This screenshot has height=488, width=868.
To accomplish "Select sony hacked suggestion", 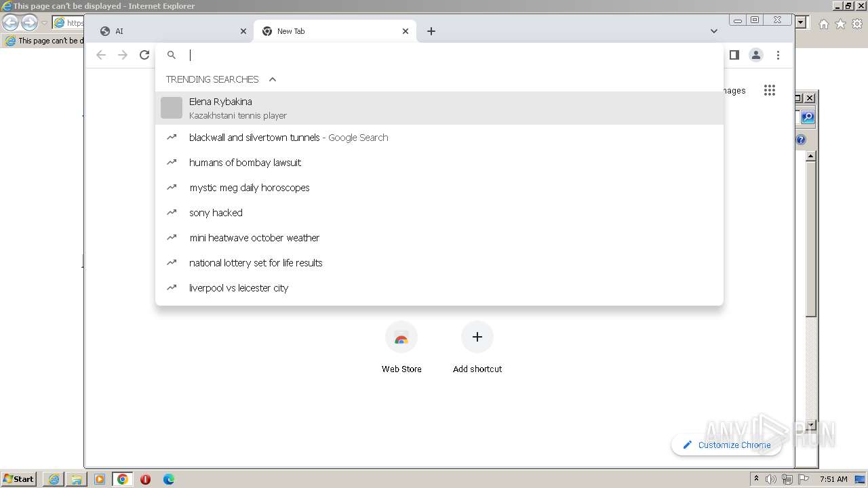I will coord(439,213).
